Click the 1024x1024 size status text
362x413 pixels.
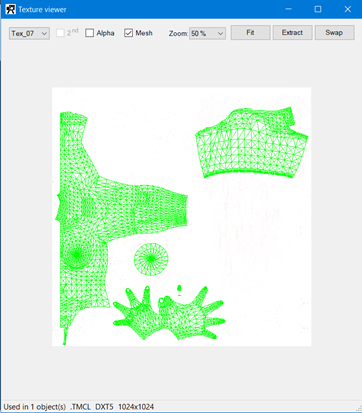[x=136, y=407]
